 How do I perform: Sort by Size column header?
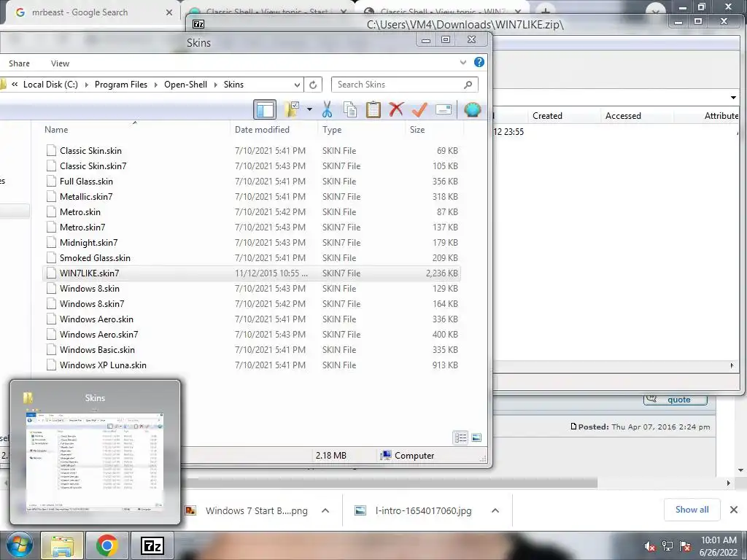click(417, 130)
